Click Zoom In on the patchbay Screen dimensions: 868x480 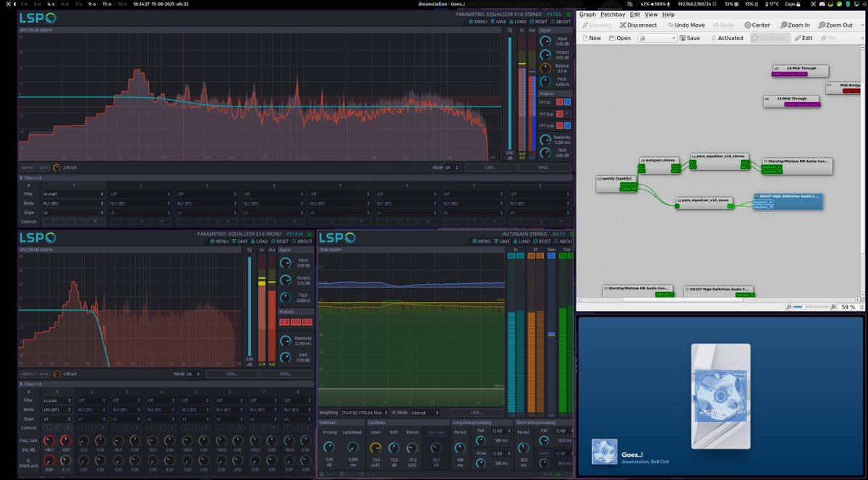click(x=794, y=25)
